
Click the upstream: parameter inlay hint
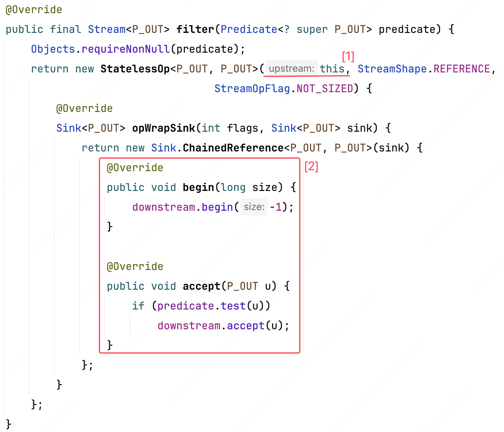pos(291,69)
